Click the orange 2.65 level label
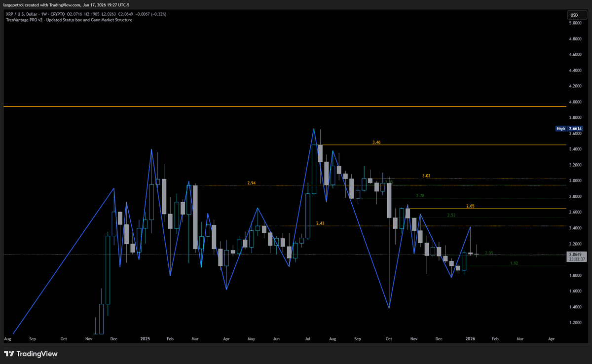This screenshot has height=364, width=592. coord(470,206)
